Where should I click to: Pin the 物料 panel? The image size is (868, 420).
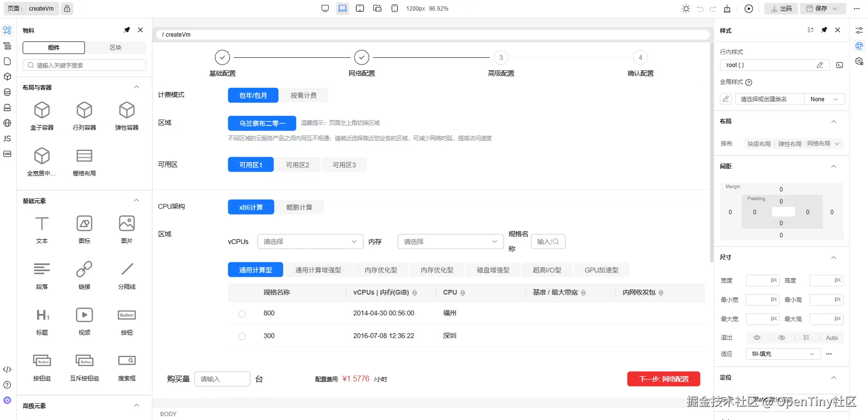127,30
